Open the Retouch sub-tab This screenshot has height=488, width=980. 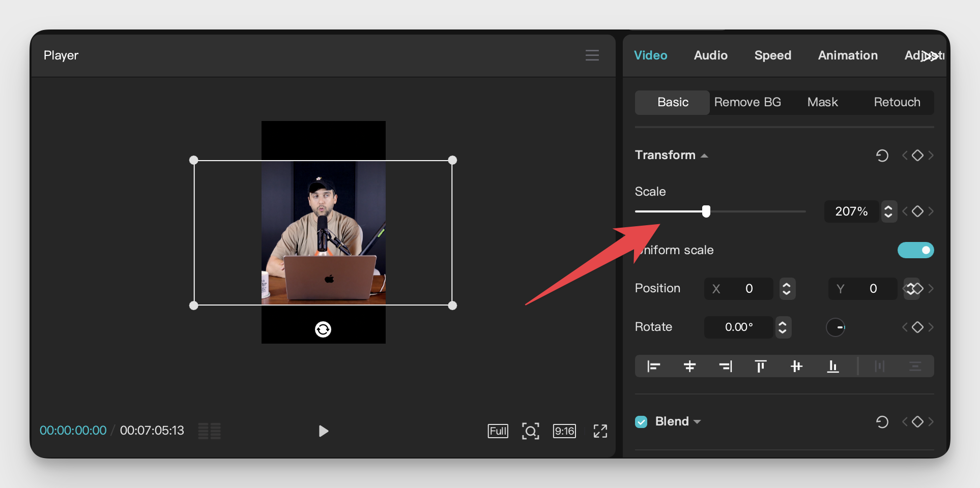click(x=897, y=102)
